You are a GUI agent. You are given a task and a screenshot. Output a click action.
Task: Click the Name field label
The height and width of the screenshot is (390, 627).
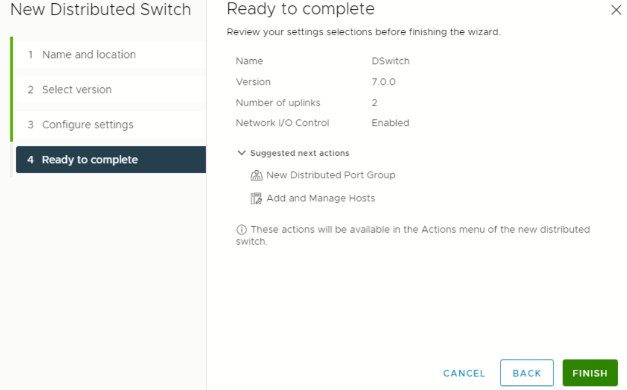[249, 61]
